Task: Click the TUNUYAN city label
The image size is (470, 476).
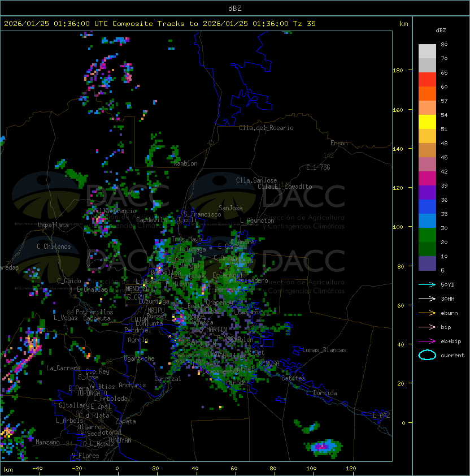Action: 120,440
